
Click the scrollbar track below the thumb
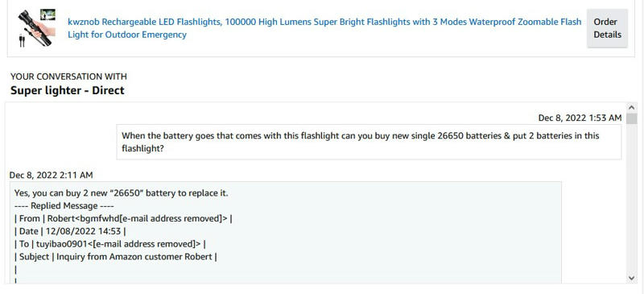click(631, 197)
